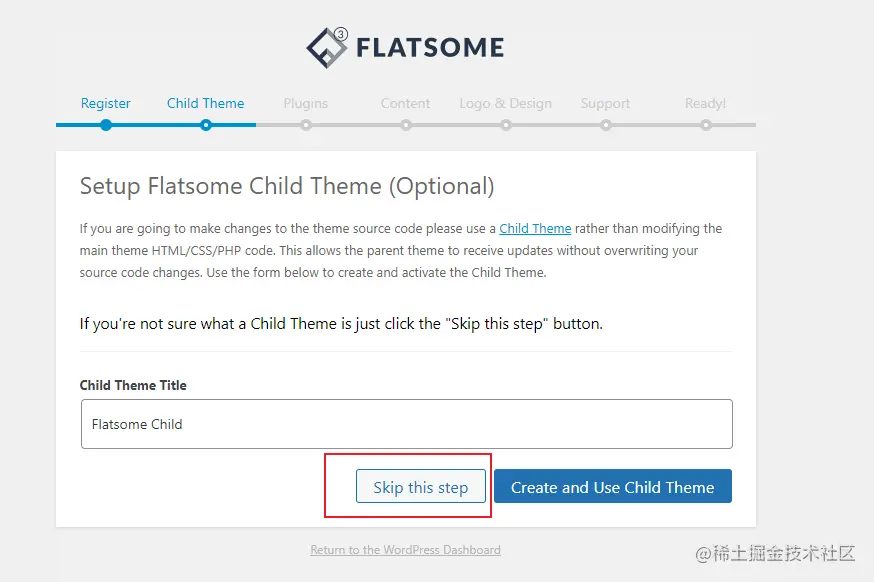
Task: Select the Child Theme step label
Action: (x=206, y=104)
